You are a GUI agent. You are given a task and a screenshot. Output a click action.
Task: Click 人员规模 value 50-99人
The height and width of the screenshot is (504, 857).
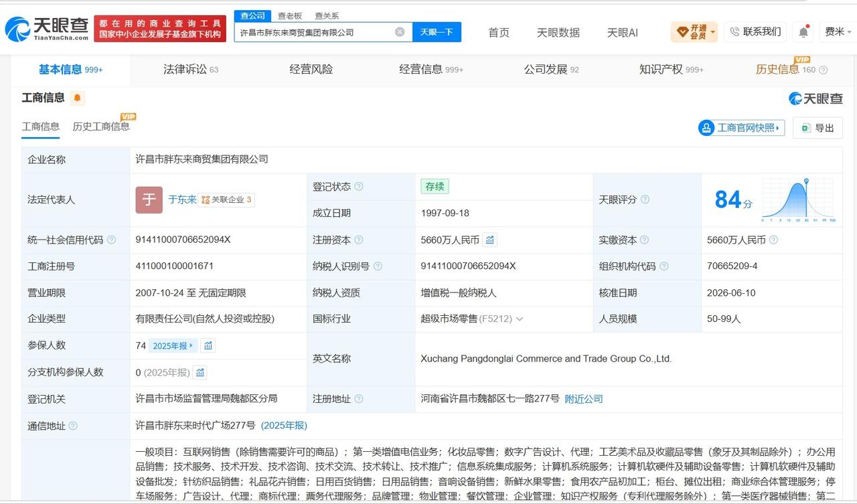point(724,319)
